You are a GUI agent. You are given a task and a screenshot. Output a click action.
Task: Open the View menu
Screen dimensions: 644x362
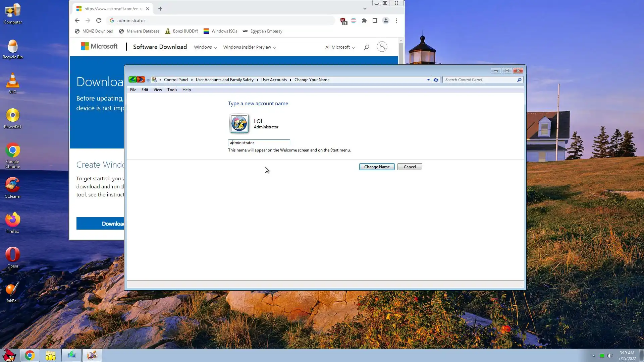click(x=158, y=90)
